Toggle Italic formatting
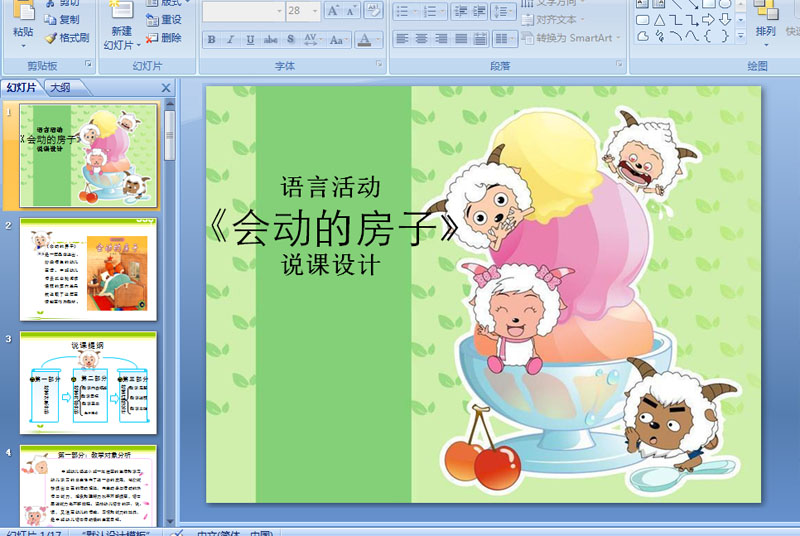 [231, 39]
